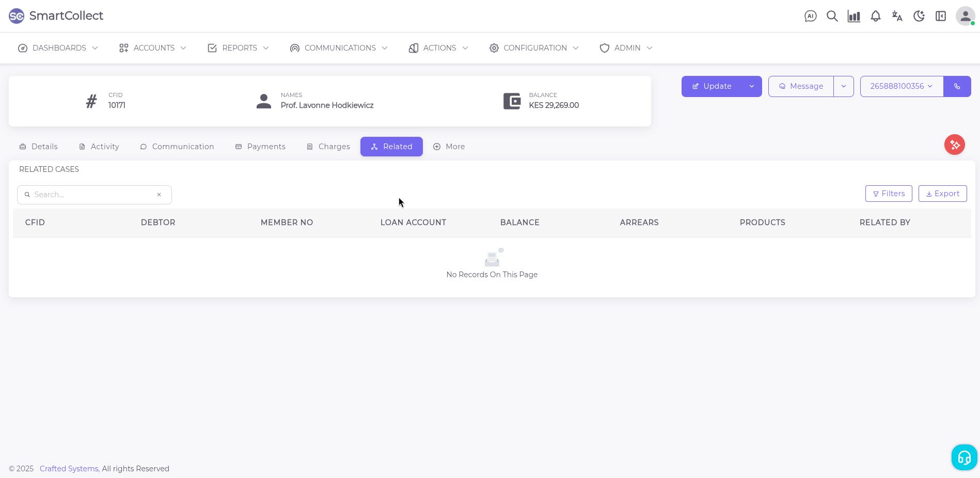Click the search magnifier in top bar
The width and height of the screenshot is (980, 478).
pos(832,16)
